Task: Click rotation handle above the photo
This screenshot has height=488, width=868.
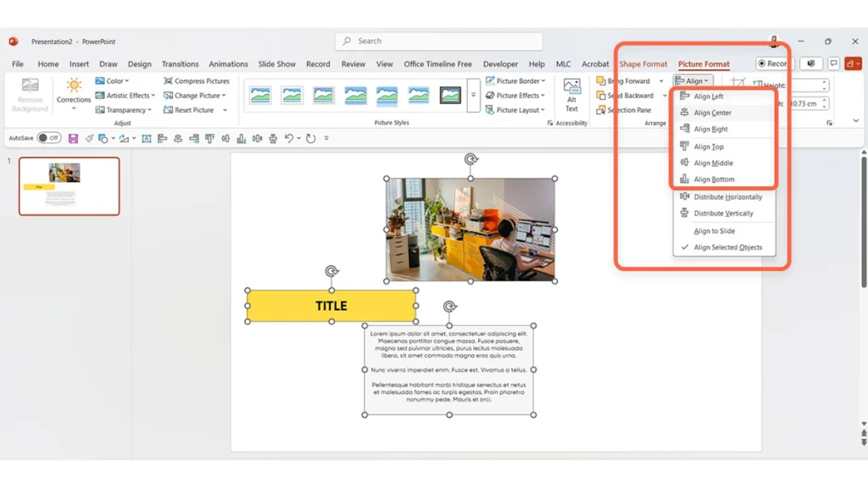Action: (x=470, y=159)
